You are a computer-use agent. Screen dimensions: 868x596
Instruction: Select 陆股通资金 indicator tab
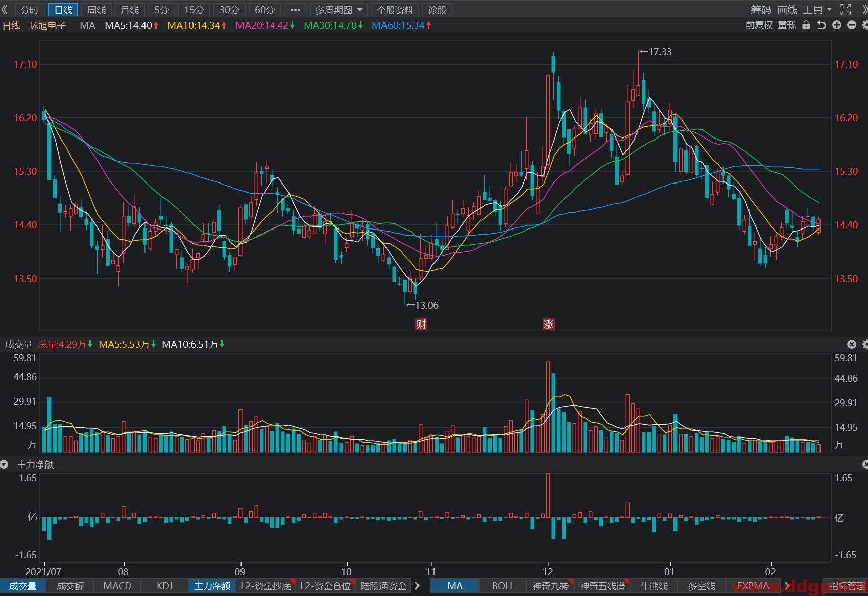[383, 586]
